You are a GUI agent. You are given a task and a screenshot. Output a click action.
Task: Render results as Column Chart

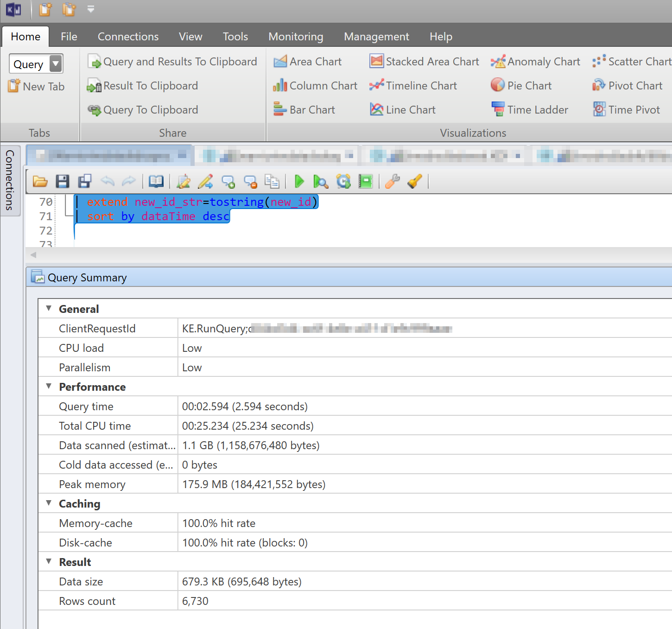pos(315,86)
